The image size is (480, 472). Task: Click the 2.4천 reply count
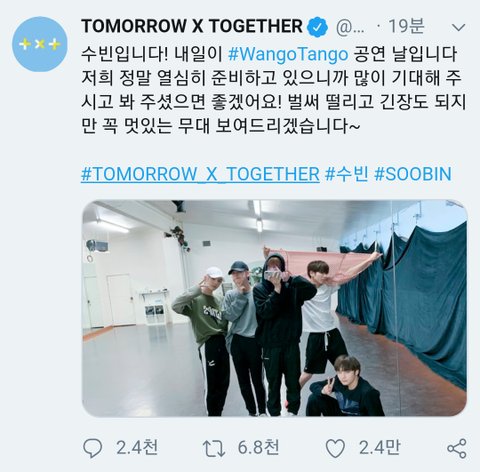tap(137, 448)
